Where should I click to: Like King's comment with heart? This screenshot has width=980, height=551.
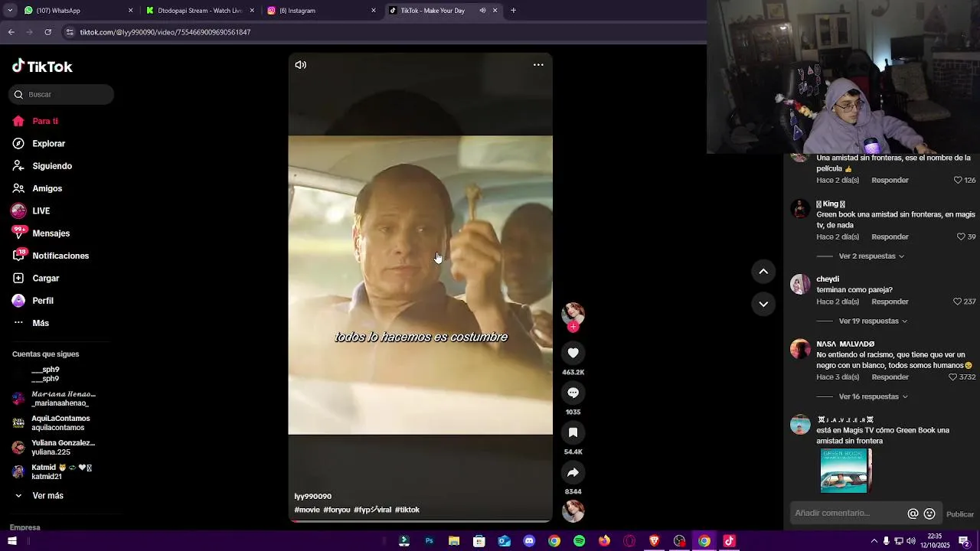pyautogui.click(x=962, y=237)
